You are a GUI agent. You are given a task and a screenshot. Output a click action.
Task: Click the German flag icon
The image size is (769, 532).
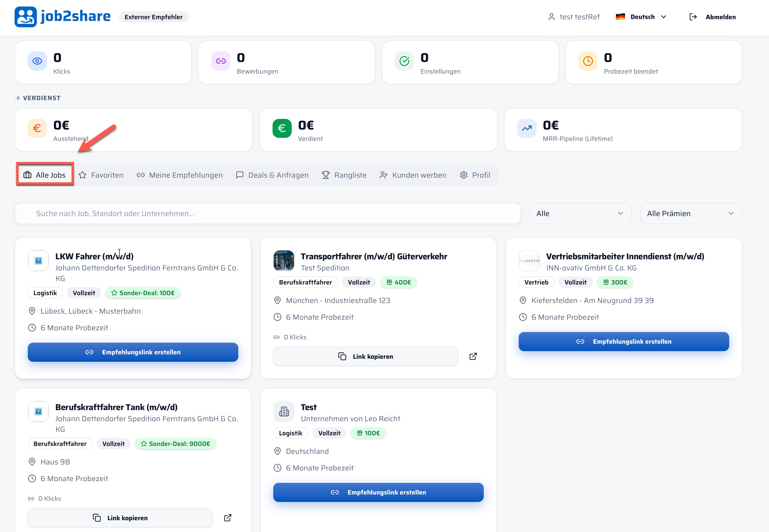click(x=620, y=17)
